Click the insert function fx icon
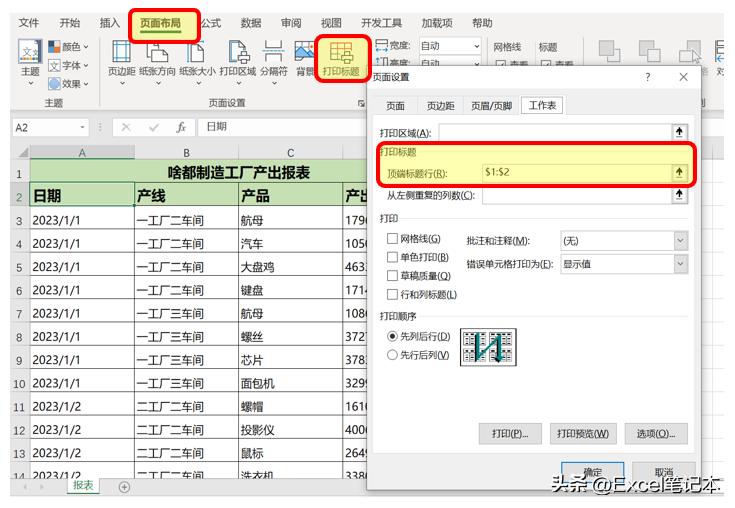 181,127
